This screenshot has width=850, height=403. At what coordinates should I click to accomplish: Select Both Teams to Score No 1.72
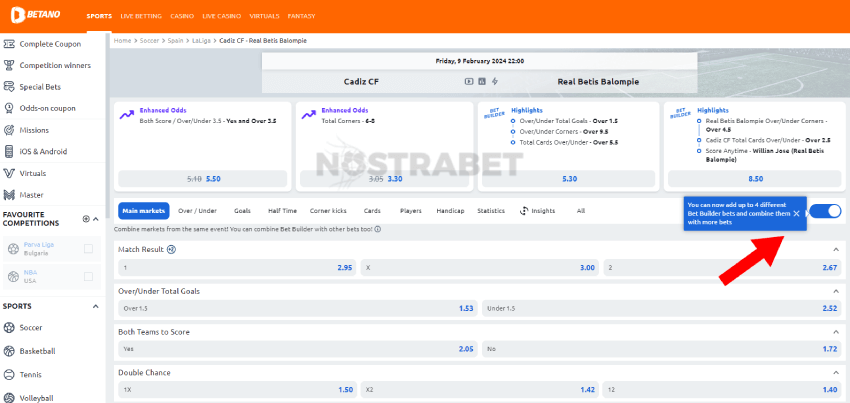[662, 349]
